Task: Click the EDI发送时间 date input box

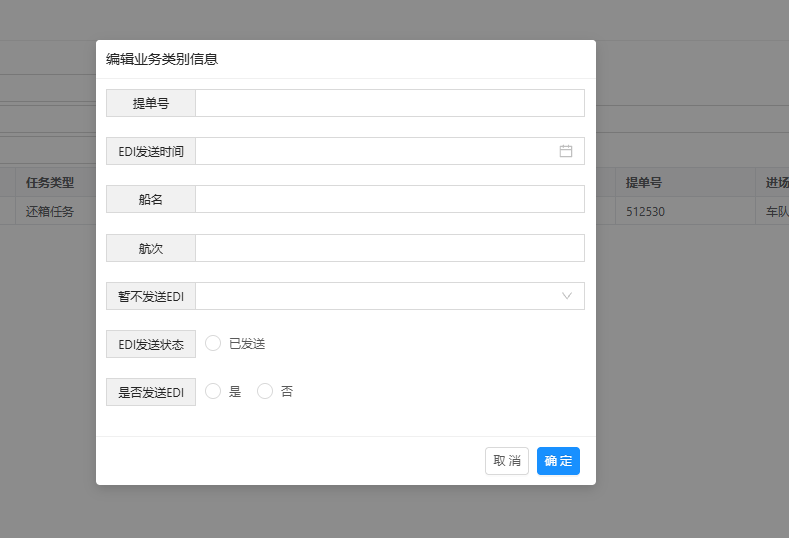Action: (375, 151)
